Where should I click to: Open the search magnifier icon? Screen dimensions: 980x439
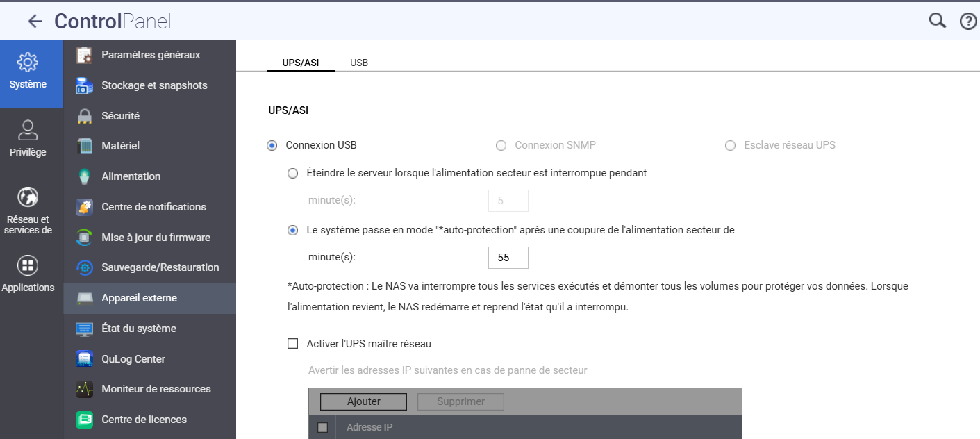938,21
